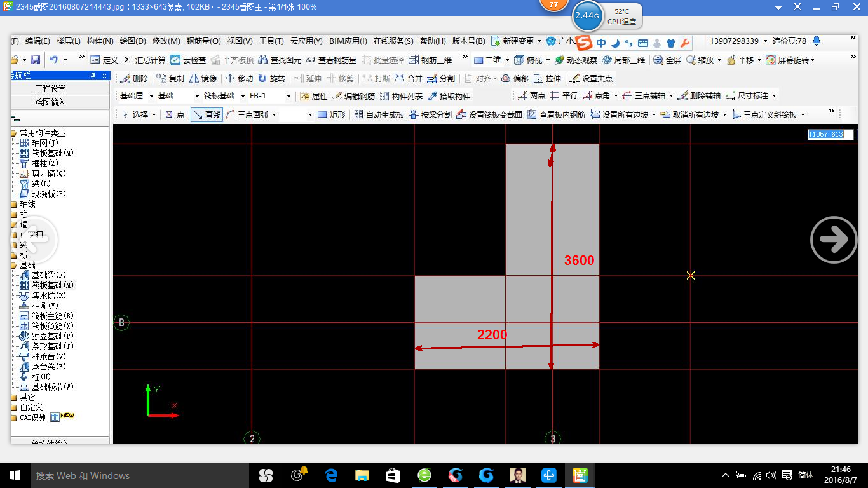Click 设置夹点 set grip points

coord(591,78)
